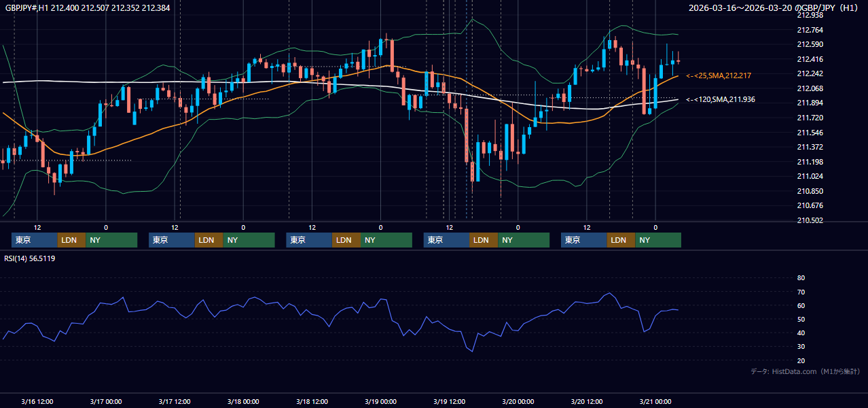The image size is (868, 408).
Task: Select the 3/19 00:00 time label
Action: pyautogui.click(x=381, y=401)
